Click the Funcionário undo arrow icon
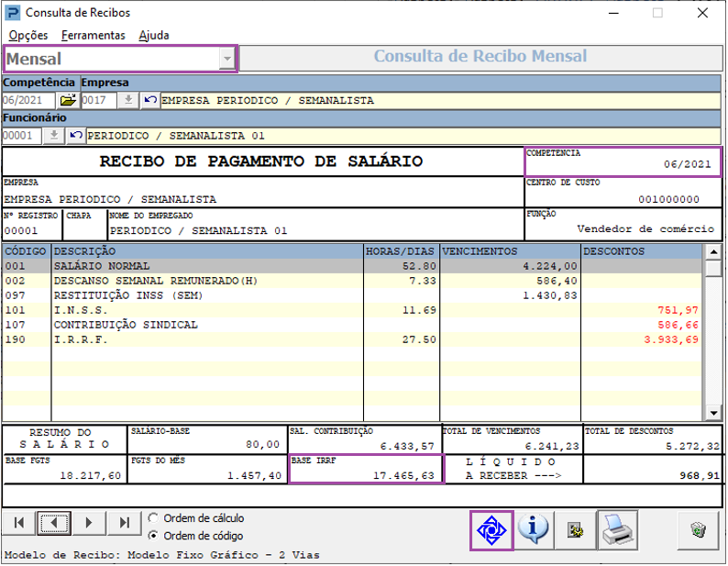The height and width of the screenshot is (566, 728). [76, 136]
